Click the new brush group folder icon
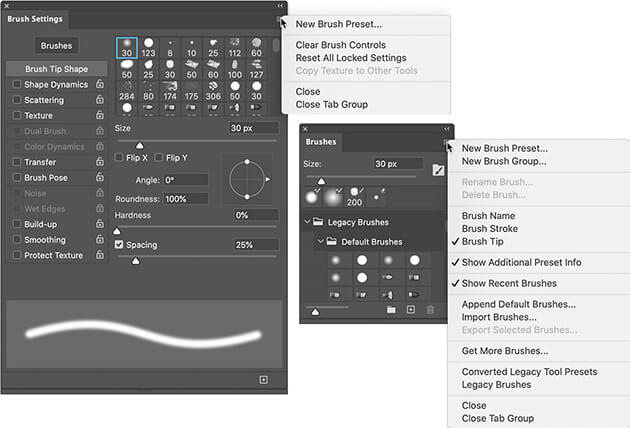This screenshot has height=428, width=630. click(x=392, y=311)
